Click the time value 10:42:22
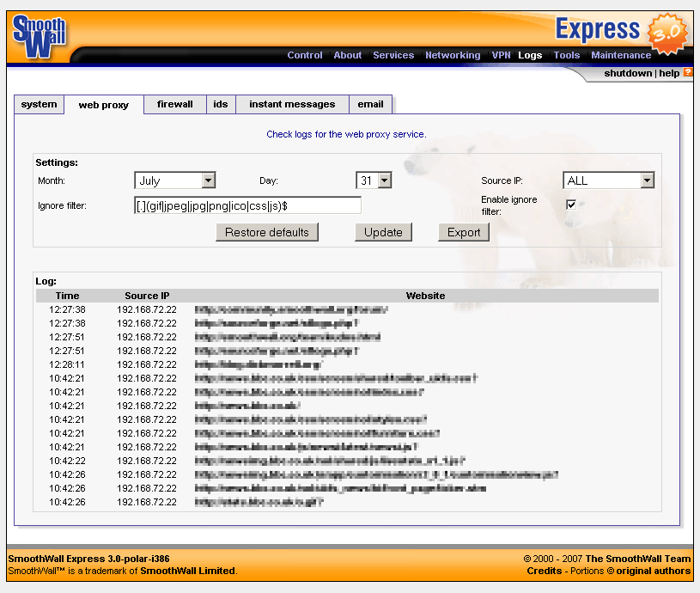 click(x=67, y=461)
